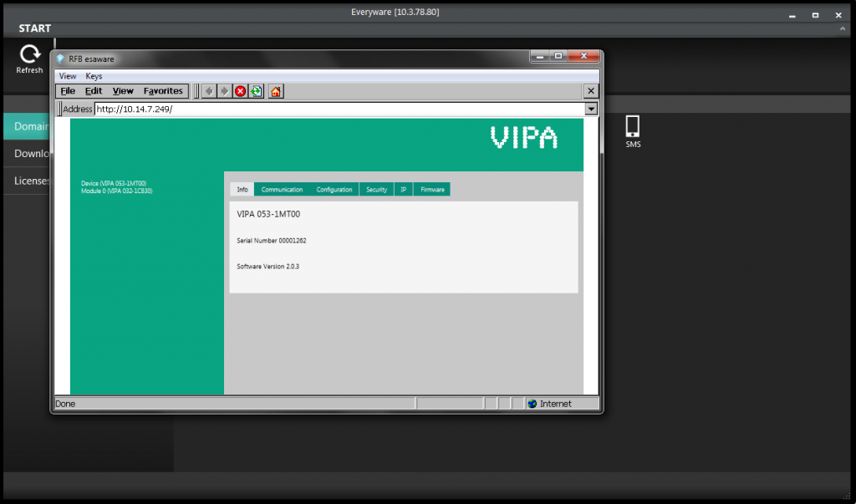Screen dimensions: 856x504
Task: Click the Internet zone globe icon
Action: pyautogui.click(x=532, y=404)
